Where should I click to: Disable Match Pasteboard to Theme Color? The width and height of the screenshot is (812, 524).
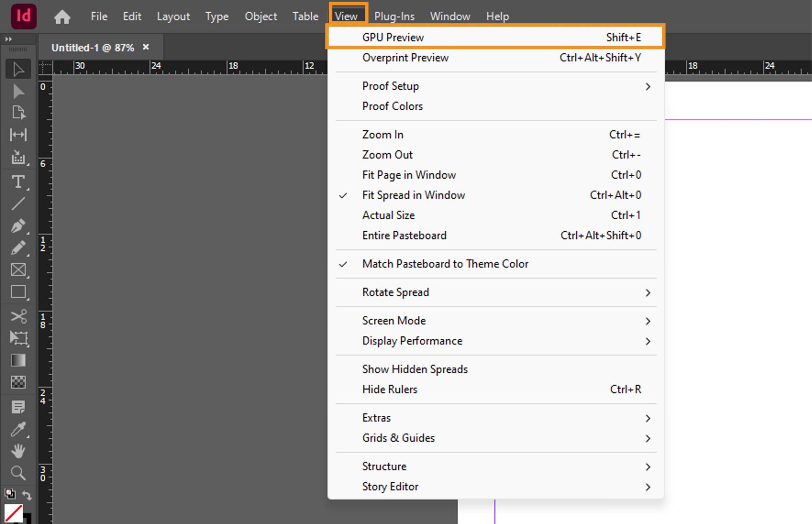(x=445, y=263)
